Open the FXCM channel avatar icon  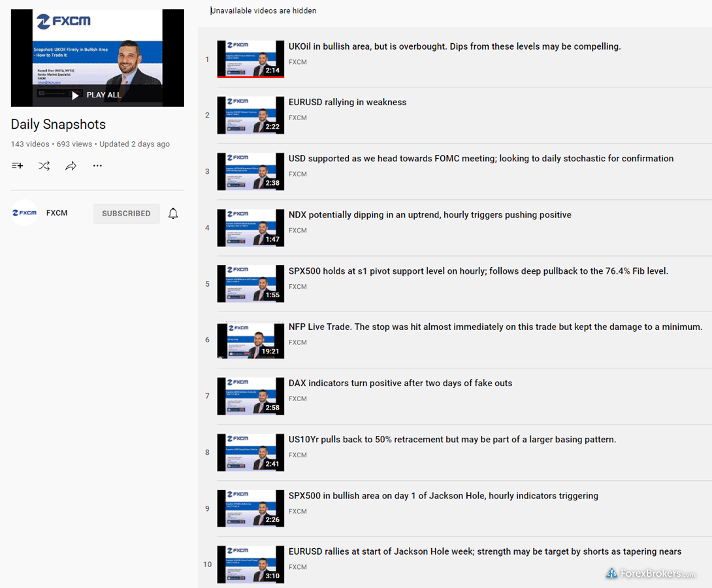tap(25, 213)
